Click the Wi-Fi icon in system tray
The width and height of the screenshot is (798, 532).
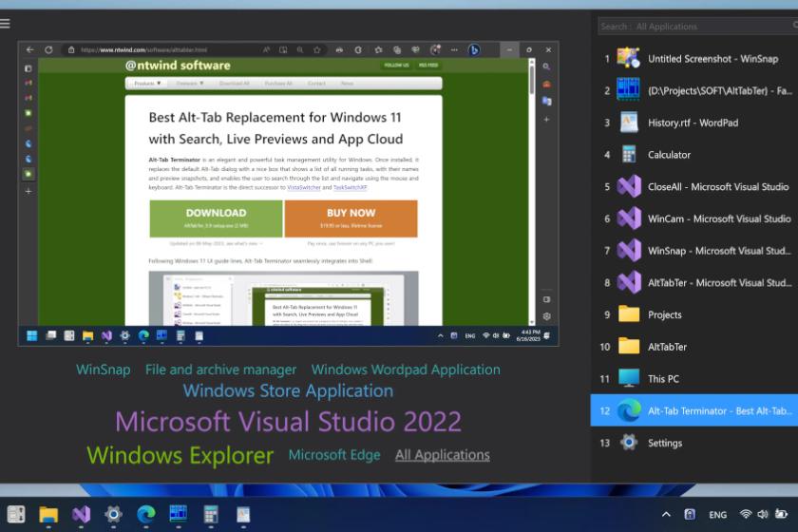tap(746, 514)
